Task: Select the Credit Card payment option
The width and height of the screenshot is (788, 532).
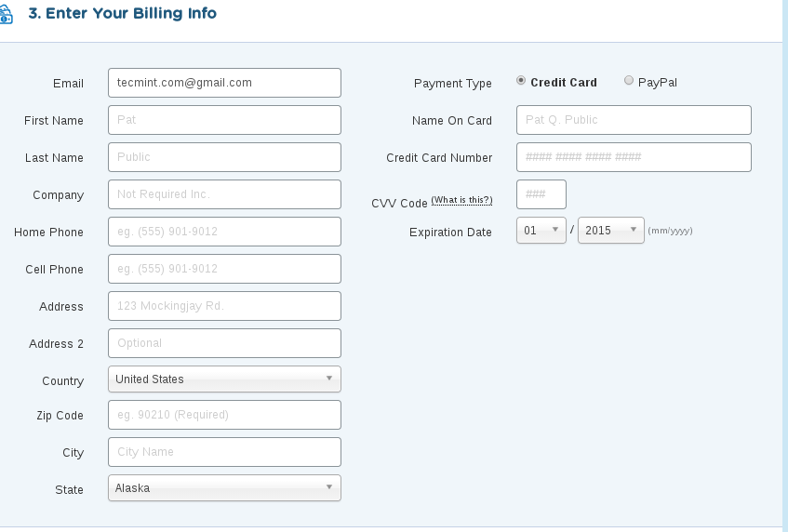Action: 521,81
